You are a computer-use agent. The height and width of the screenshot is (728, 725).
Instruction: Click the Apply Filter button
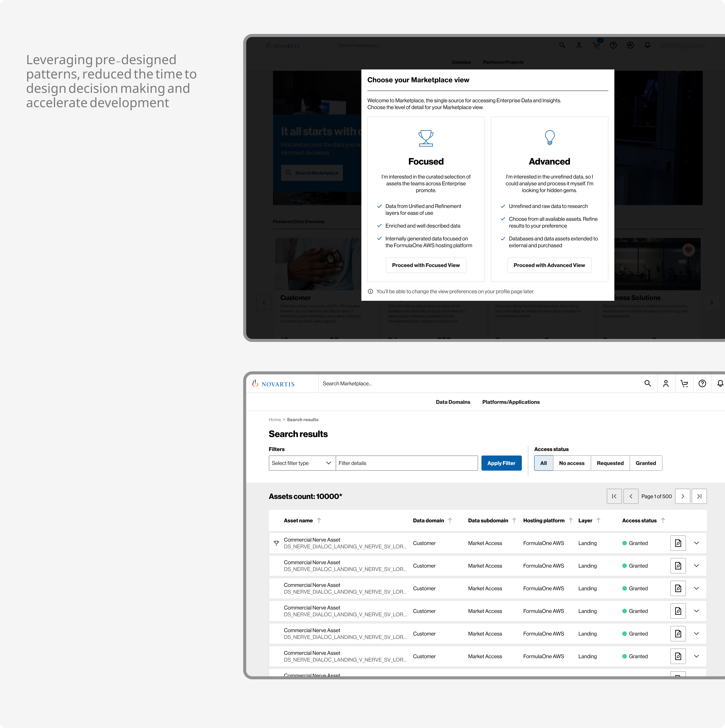click(x=501, y=463)
